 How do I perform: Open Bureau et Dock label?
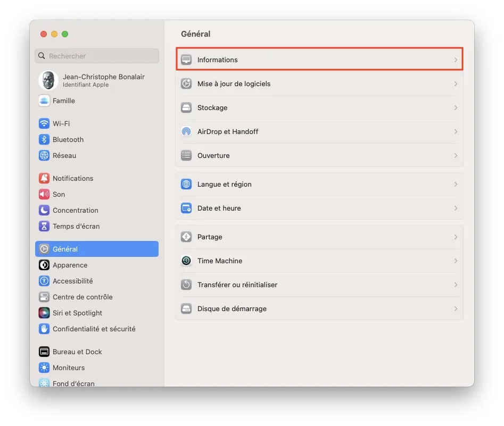tap(77, 352)
